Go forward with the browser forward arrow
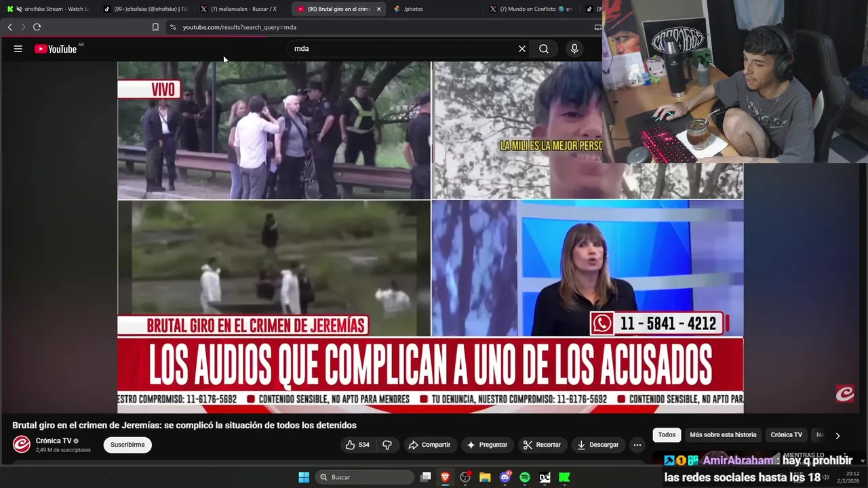 (x=23, y=27)
